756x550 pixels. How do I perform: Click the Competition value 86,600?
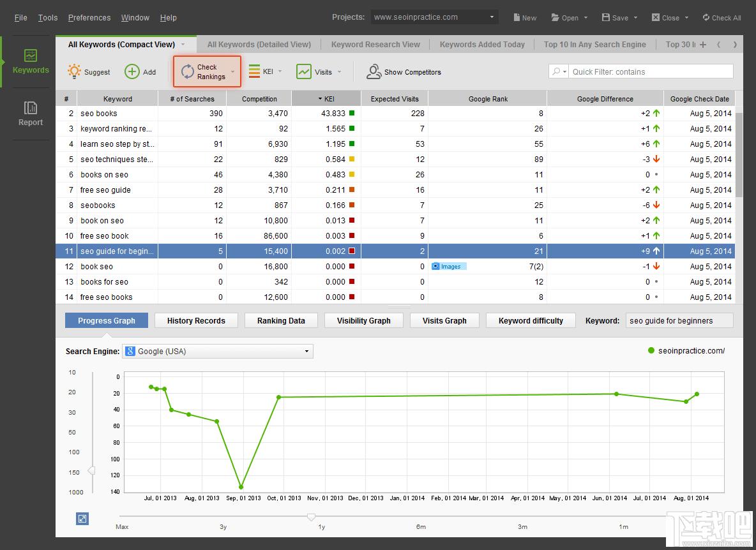[275, 236]
